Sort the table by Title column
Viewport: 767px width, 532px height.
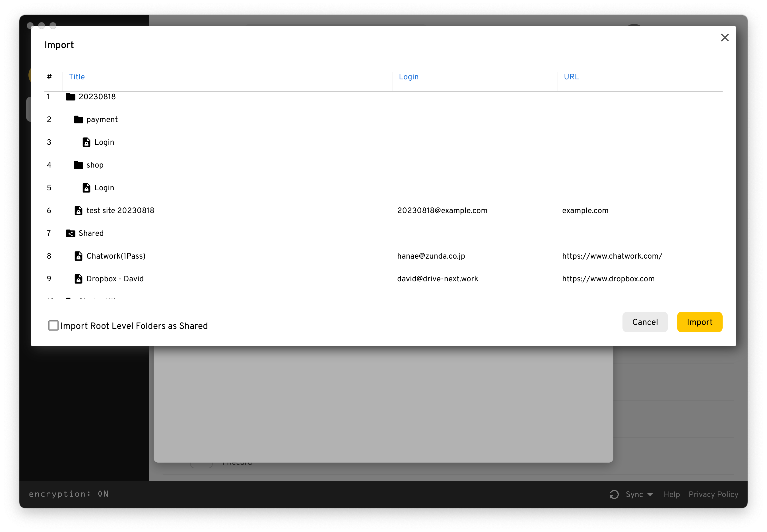click(77, 77)
